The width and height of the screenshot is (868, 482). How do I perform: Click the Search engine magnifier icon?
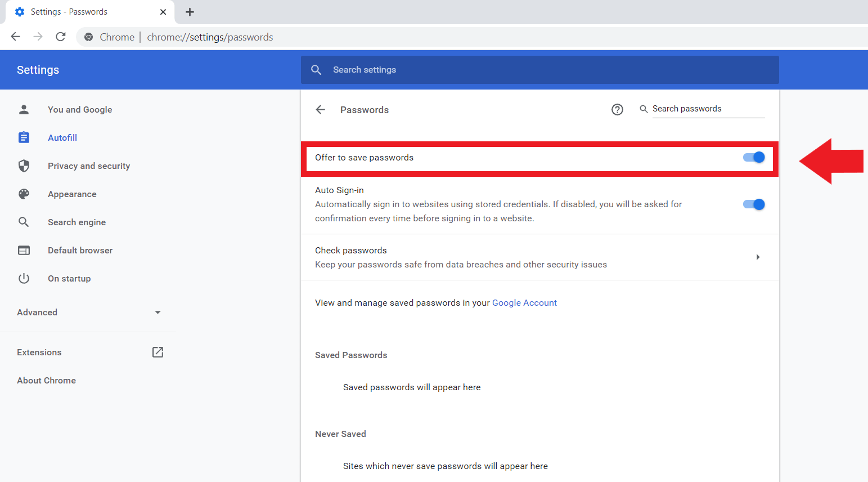tap(24, 222)
